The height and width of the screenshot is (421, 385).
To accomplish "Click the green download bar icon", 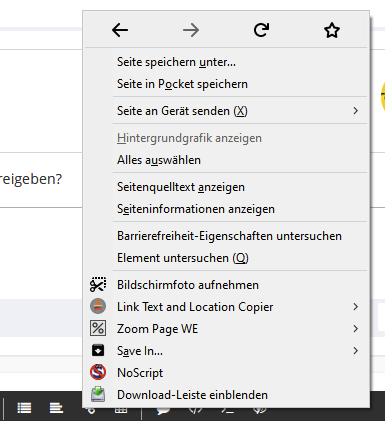I will coord(98,394).
